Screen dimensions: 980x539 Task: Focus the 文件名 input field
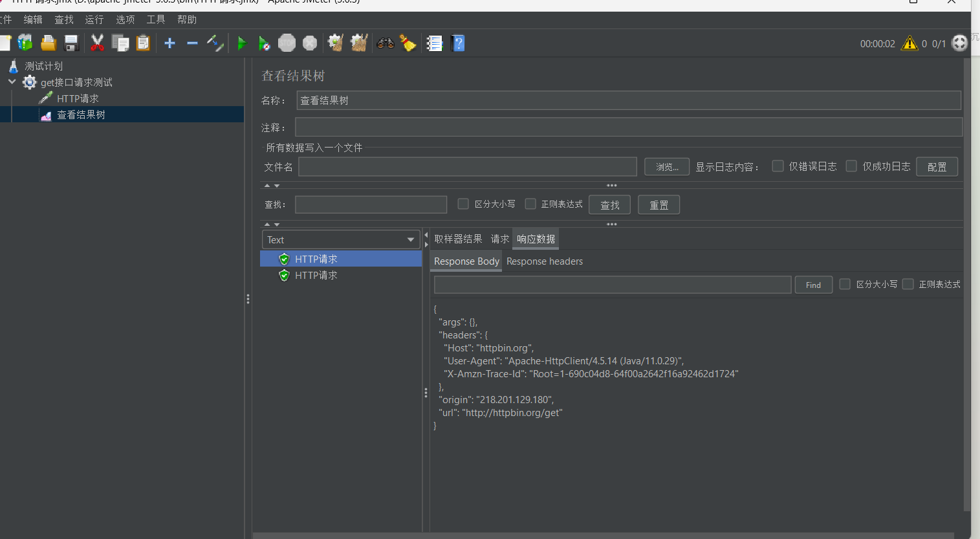click(x=468, y=167)
